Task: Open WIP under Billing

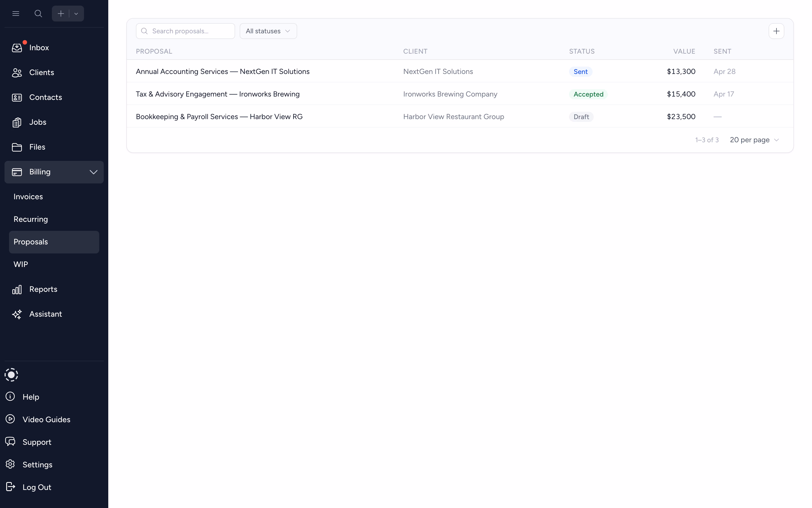Action: (x=21, y=264)
